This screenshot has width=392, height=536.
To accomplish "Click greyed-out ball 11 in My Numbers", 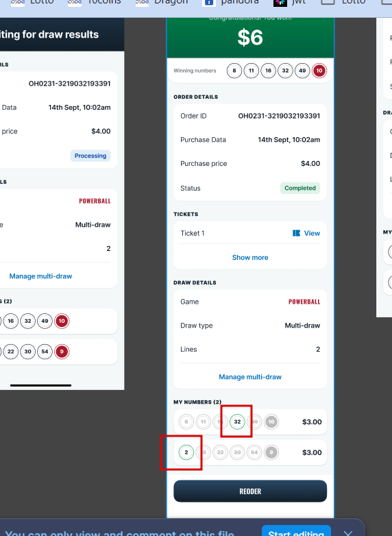I will [204, 422].
